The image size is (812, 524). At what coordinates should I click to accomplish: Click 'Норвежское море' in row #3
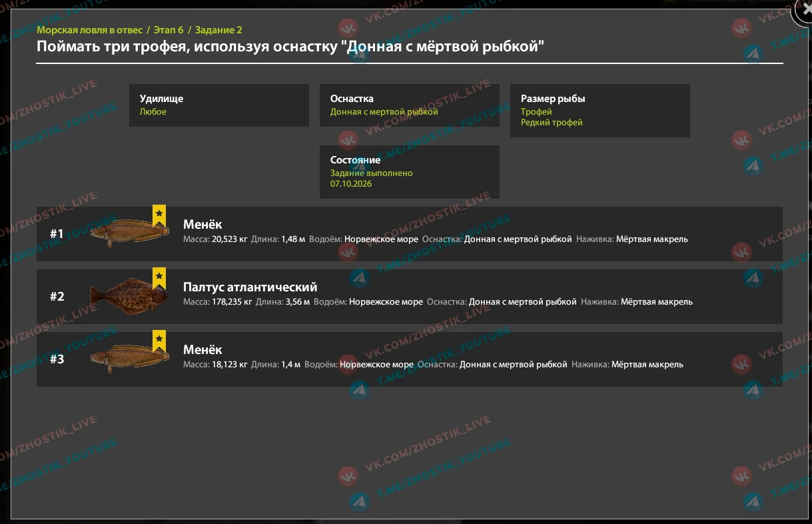(x=376, y=364)
